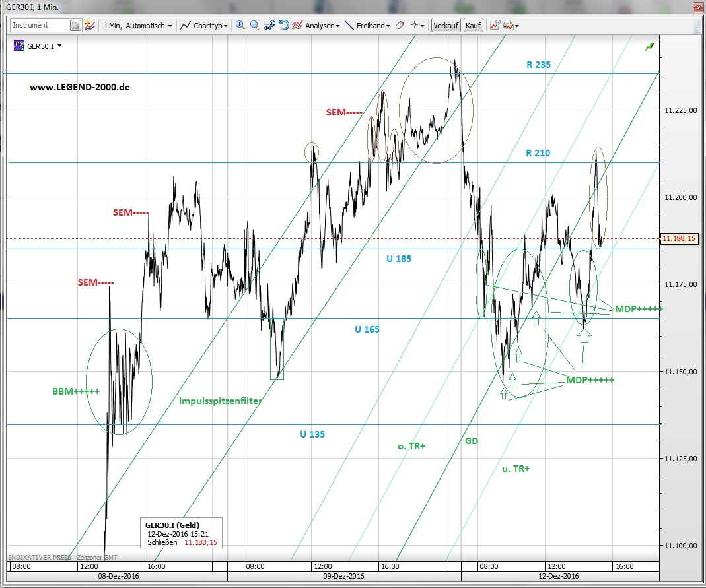
Task: Click the instrument search icon beside Instrument field
Action: click(75, 25)
